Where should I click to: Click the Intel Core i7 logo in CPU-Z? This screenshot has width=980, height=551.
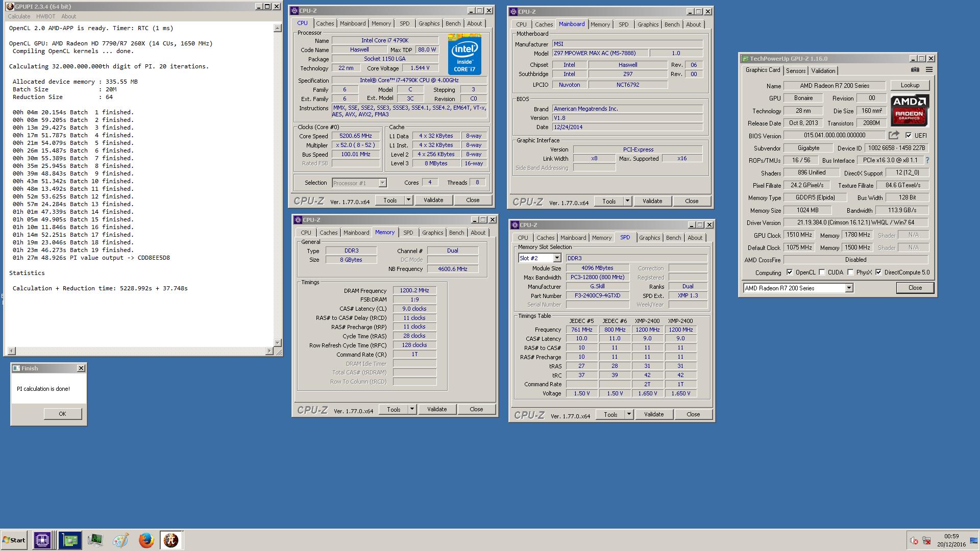(x=464, y=54)
